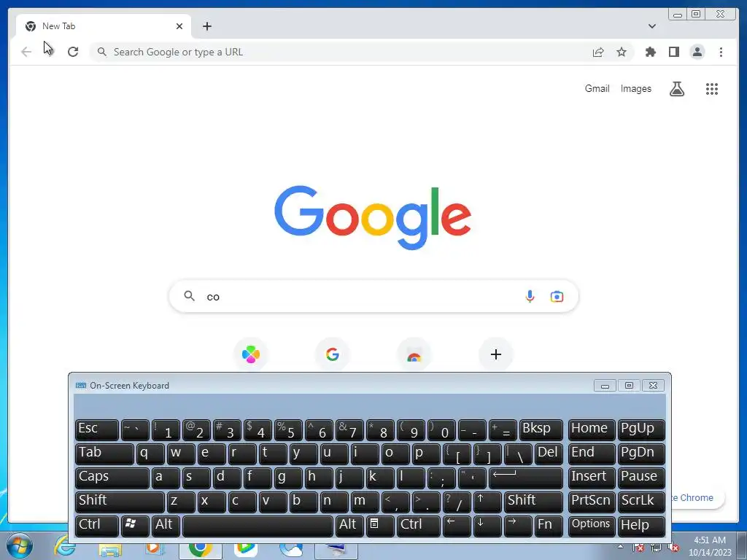Open the tab search chevron

(651, 26)
